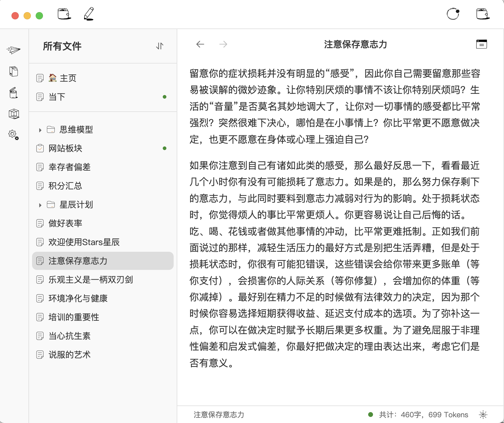Image resolution: width=504 pixels, height=423 pixels.
Task: Toggle the light/dark theme sun icon
Action: point(483,415)
